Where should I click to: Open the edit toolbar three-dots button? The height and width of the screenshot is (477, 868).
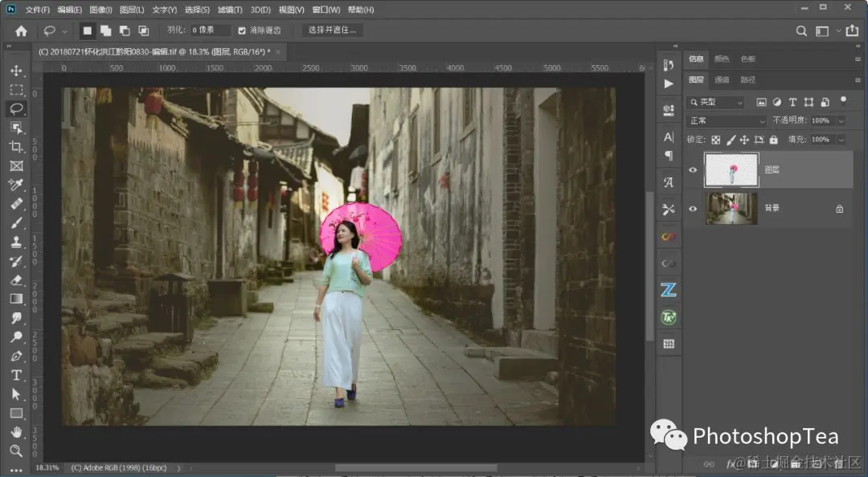tap(16, 470)
